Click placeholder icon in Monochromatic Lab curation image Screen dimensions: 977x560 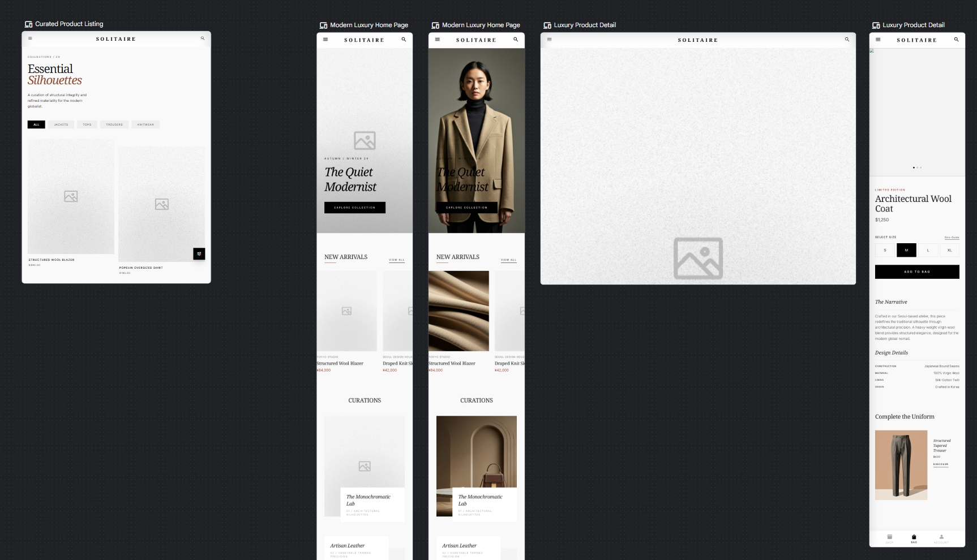[365, 466]
